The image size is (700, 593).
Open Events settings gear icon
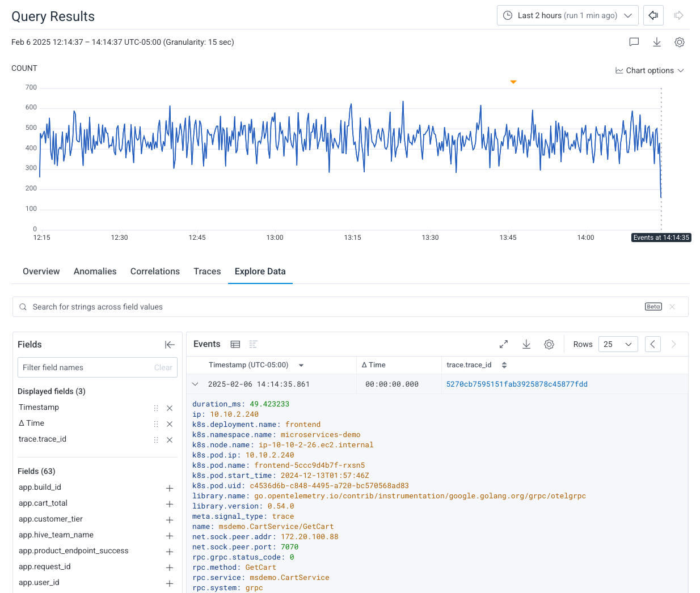pos(549,344)
